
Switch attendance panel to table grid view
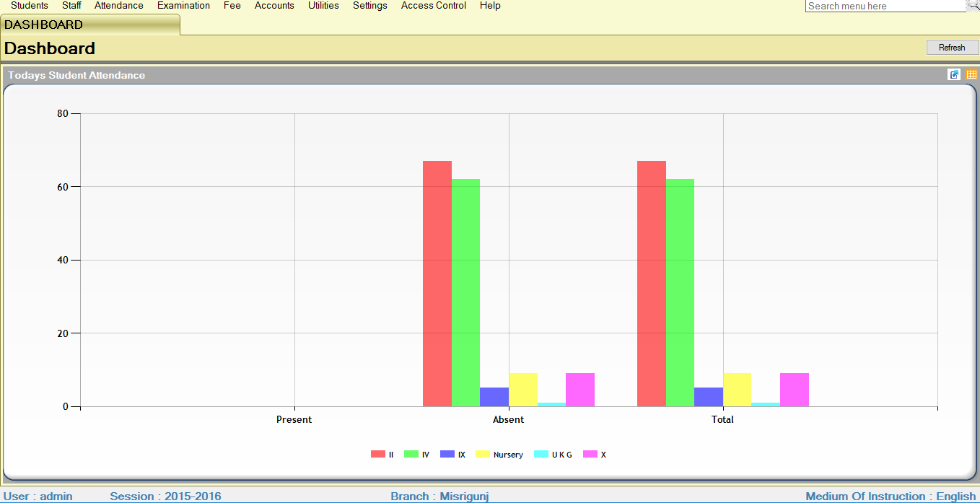click(971, 75)
